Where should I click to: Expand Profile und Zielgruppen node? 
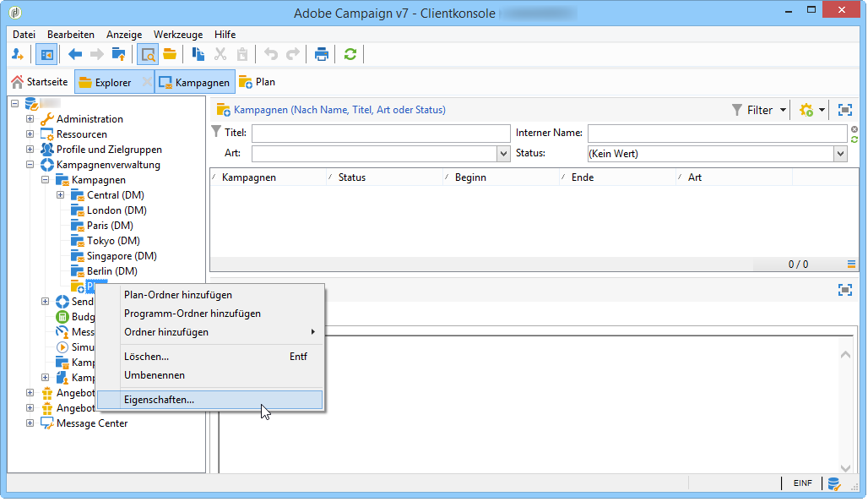[x=30, y=149]
